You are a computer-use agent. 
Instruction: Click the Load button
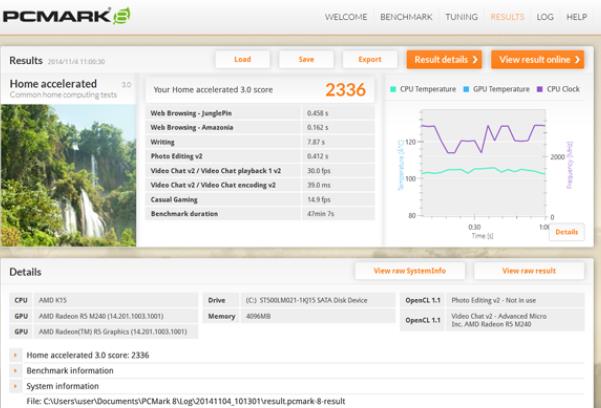click(243, 60)
